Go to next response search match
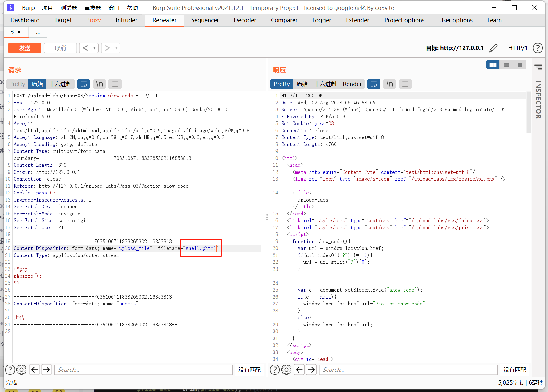Image resolution: width=548 pixels, height=392 pixels. [311, 370]
